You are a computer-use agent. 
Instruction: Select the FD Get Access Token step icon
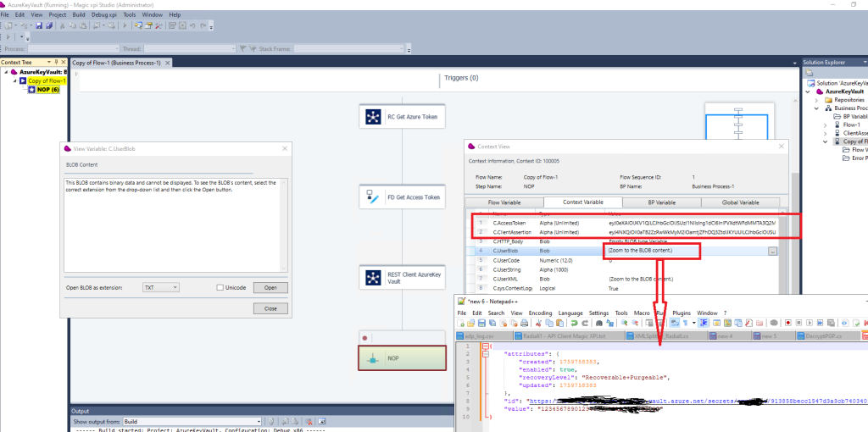[373, 197]
